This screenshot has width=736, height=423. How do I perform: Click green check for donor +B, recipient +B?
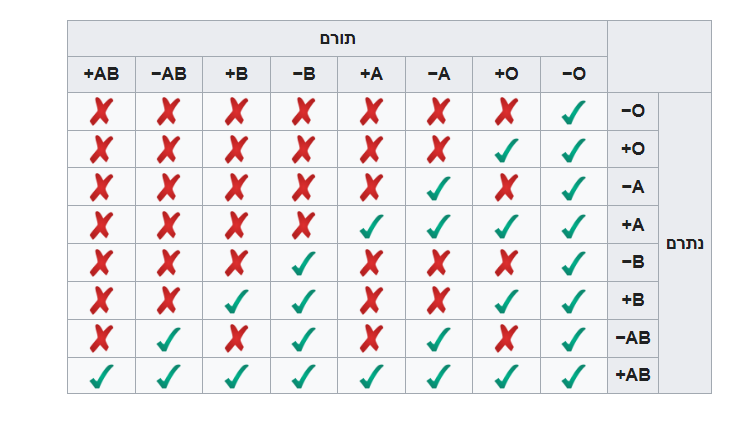[236, 300]
